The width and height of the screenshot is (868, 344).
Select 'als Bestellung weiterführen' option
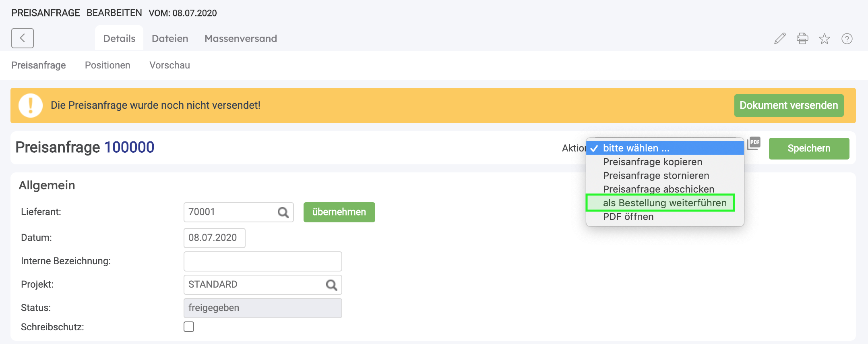pos(664,203)
